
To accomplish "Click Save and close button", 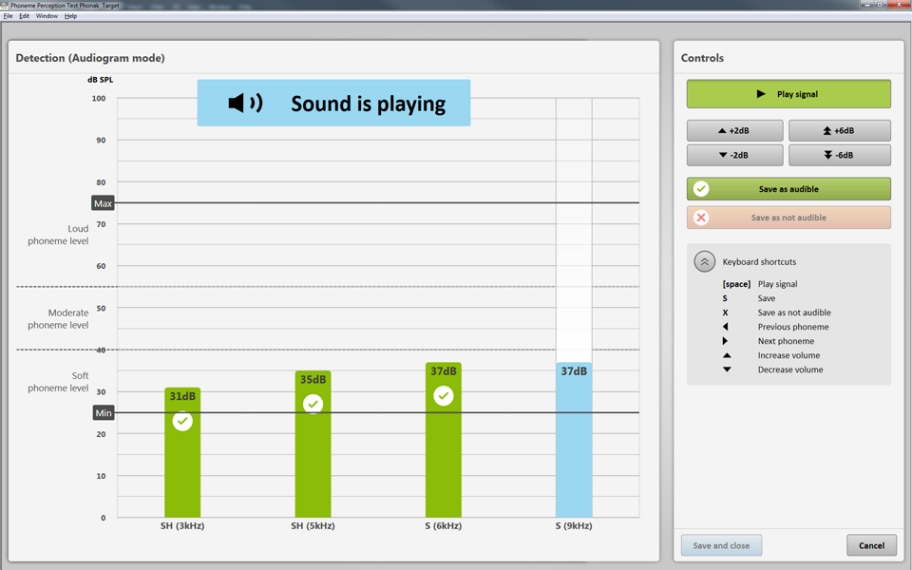I will [x=721, y=545].
